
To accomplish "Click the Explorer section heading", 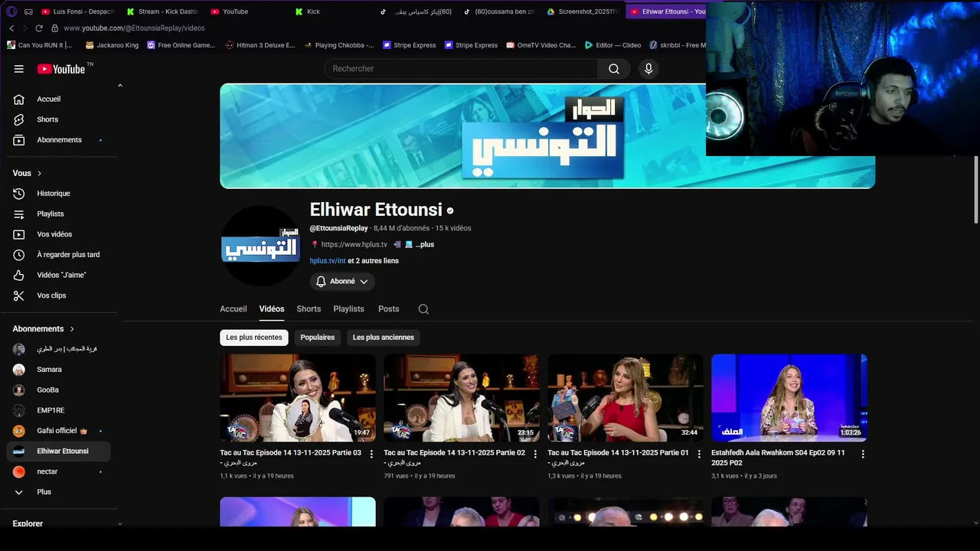I will coord(28,523).
